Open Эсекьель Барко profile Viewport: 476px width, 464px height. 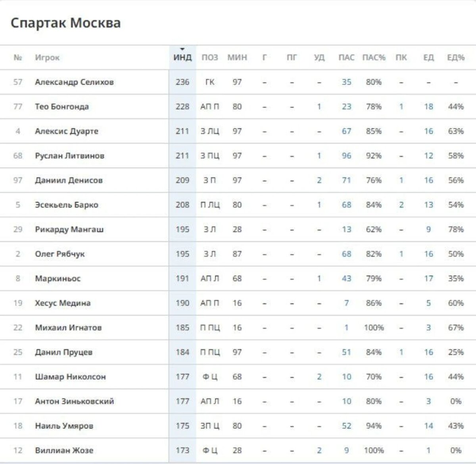point(67,205)
